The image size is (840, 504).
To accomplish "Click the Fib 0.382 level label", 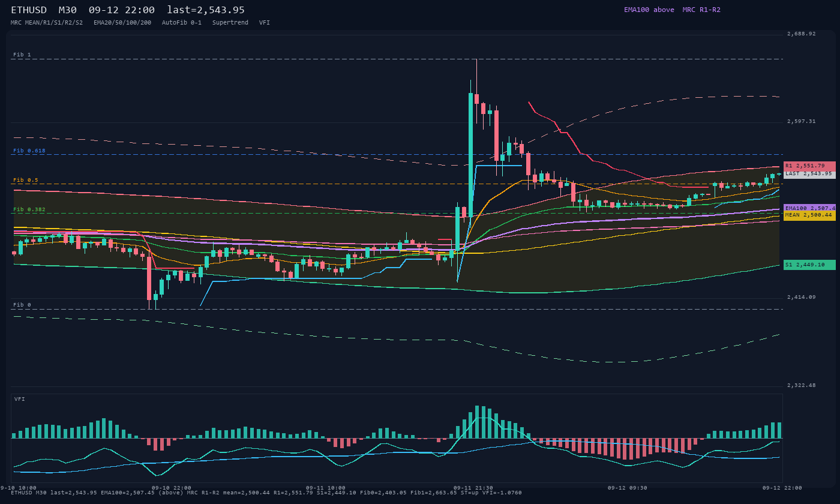I will coord(29,209).
